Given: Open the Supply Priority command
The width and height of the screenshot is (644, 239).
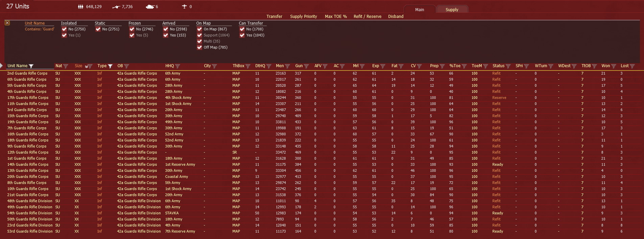Looking at the screenshot, I should [304, 17].
